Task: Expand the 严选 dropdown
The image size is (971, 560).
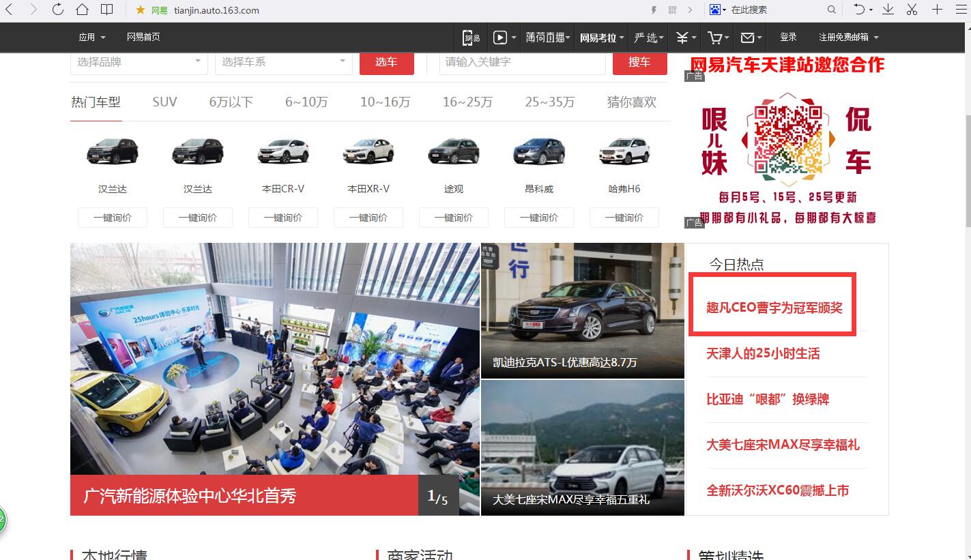Action: (x=650, y=38)
